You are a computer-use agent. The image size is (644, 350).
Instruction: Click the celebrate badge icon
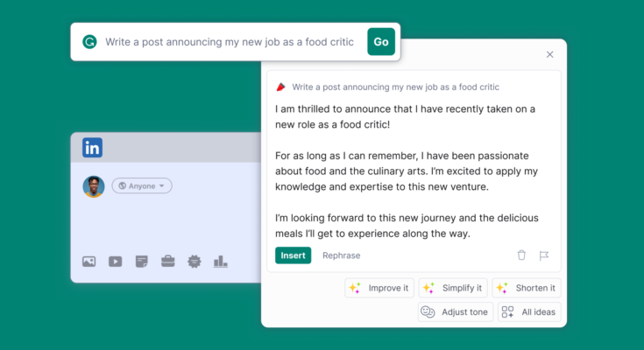click(x=195, y=261)
